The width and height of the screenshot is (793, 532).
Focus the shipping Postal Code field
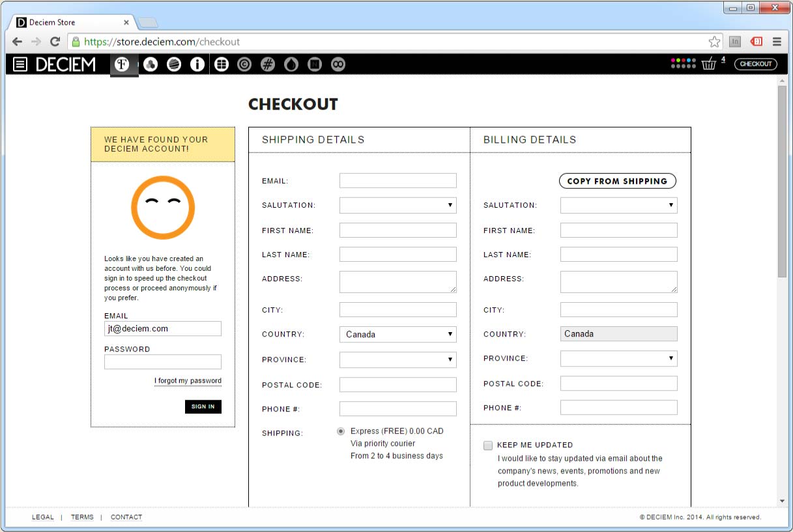(x=398, y=384)
